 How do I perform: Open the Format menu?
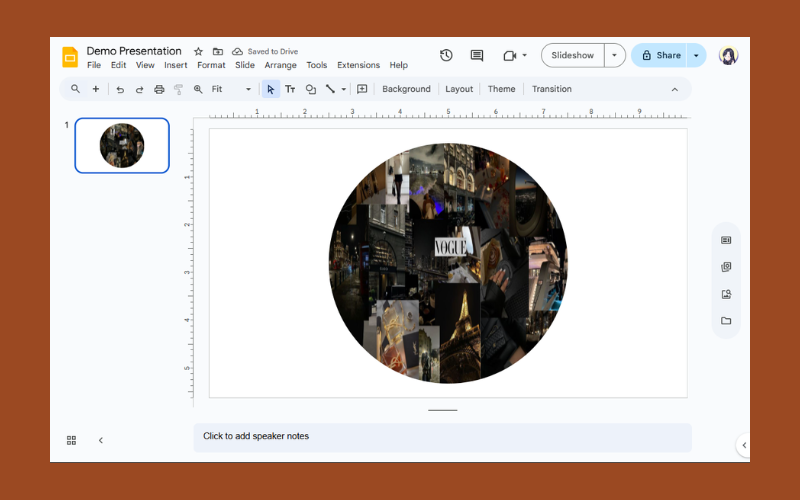click(211, 65)
